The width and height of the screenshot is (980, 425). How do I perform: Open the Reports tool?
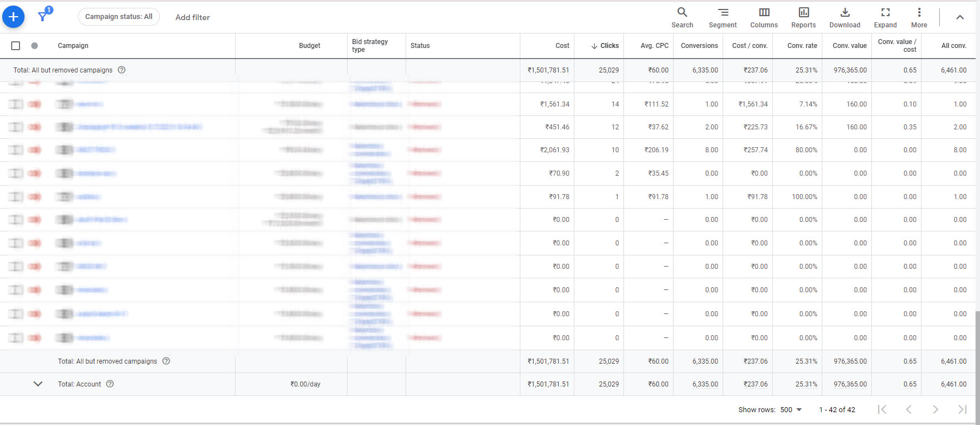(803, 17)
